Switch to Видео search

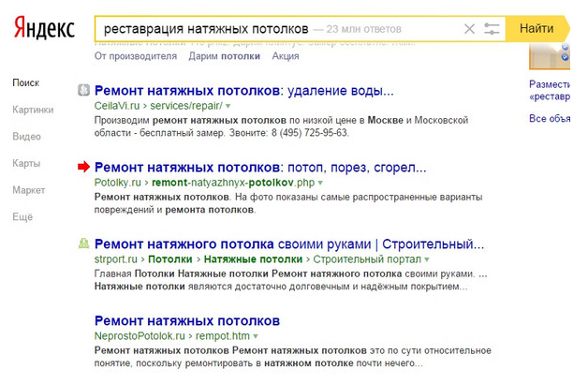pos(26,137)
